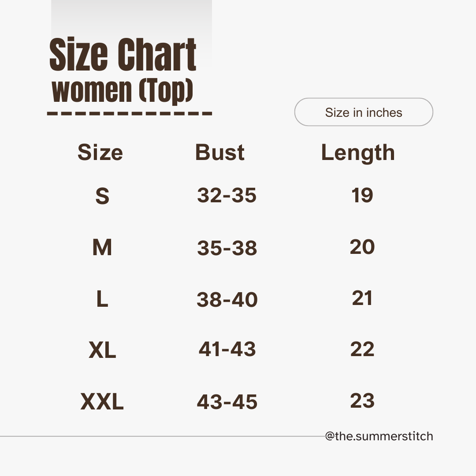The width and height of the screenshot is (476, 476).
Task: Click length value 19
Action: pyautogui.click(x=362, y=195)
